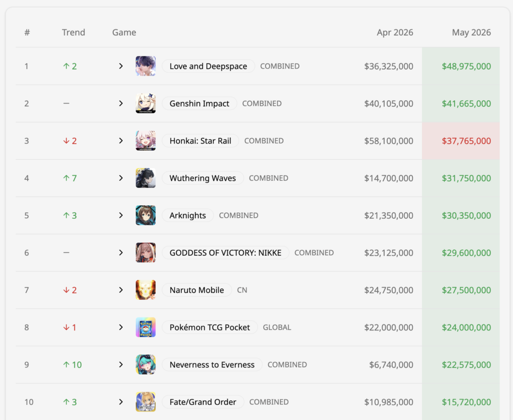Expand the Love and Deepspace row chevron

pyautogui.click(x=121, y=66)
